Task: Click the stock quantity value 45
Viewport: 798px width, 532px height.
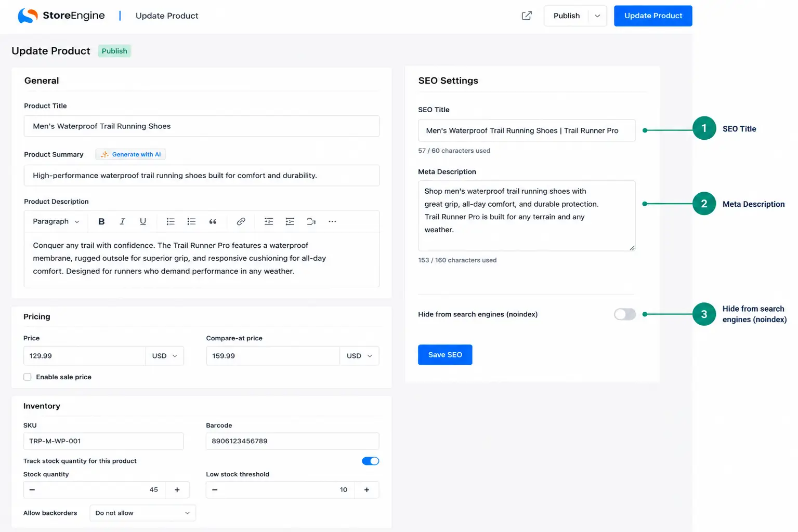Action: point(153,490)
